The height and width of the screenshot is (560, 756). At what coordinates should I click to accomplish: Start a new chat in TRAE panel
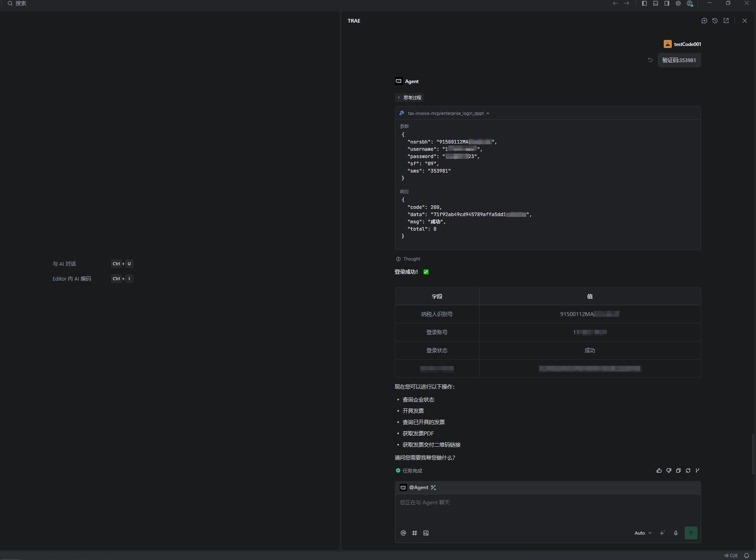point(704,21)
